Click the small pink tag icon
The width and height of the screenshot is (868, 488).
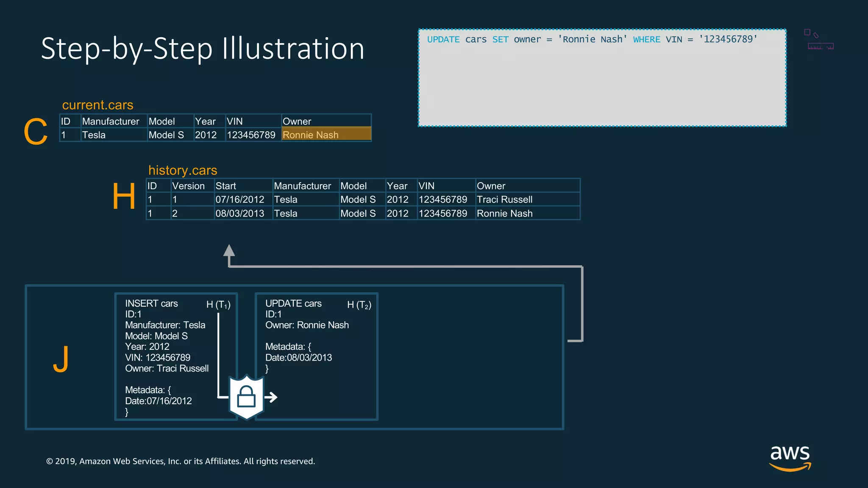tap(816, 36)
